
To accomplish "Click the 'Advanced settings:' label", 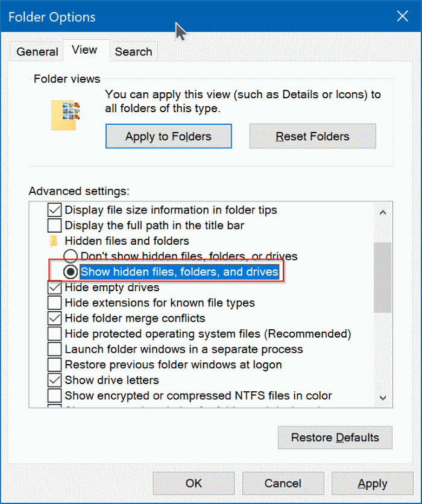I will pyautogui.click(x=79, y=191).
